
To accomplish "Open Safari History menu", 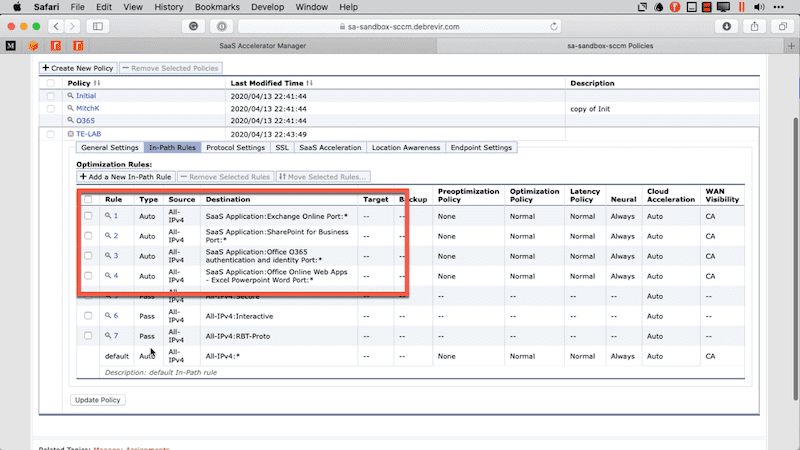I will point(168,7).
